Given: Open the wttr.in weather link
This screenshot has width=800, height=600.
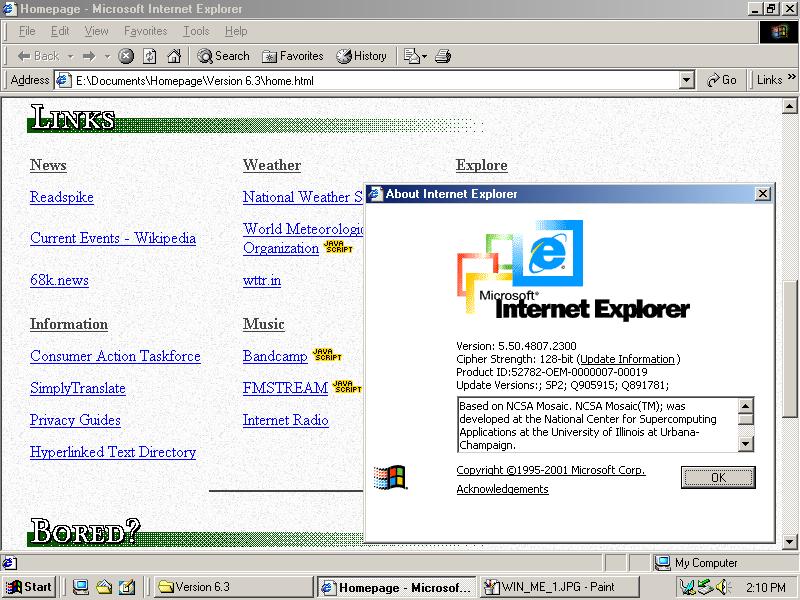Looking at the screenshot, I should (x=262, y=280).
